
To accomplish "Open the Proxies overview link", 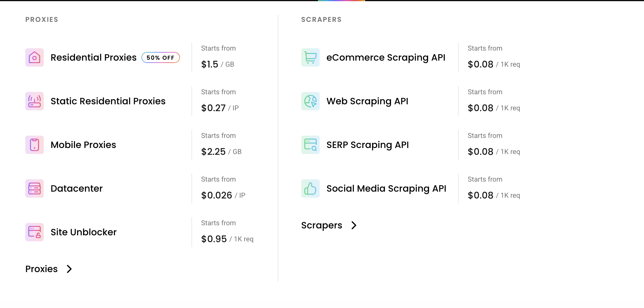I will coord(41,269).
